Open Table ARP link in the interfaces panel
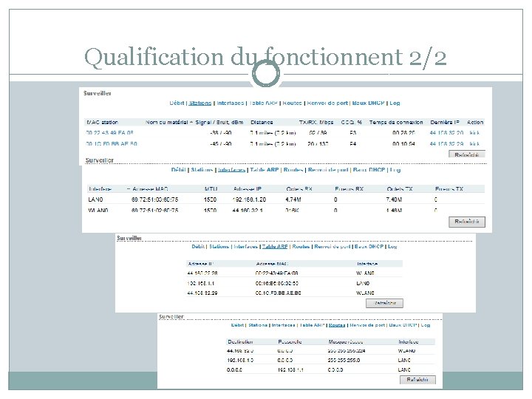The width and height of the screenshot is (532, 399). click(x=265, y=170)
